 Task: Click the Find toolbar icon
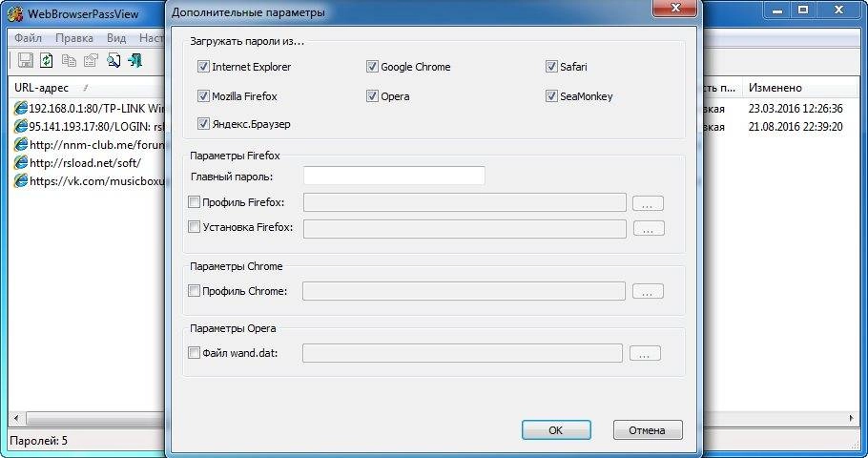(114, 60)
